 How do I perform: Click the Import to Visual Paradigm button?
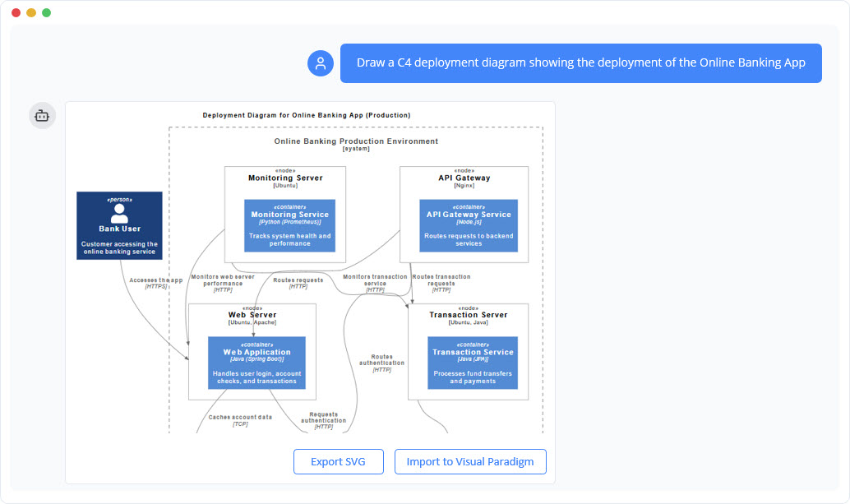pos(470,461)
